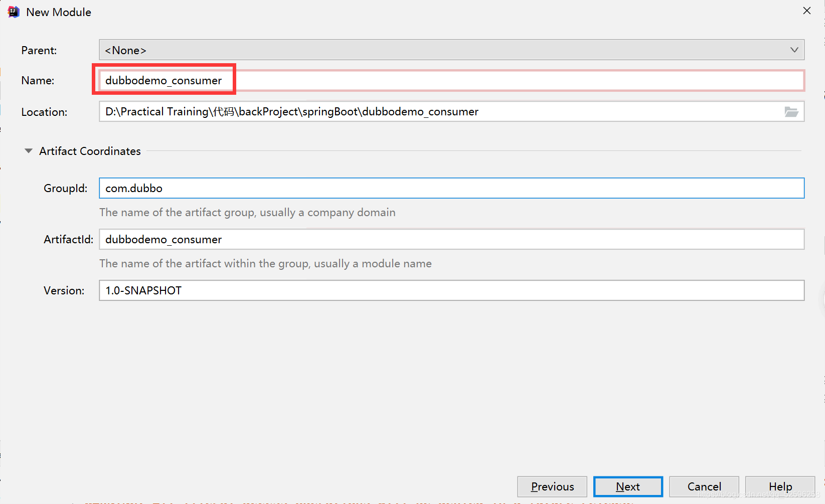This screenshot has height=504, width=825.
Task: Open Help for the New Module wizard
Action: point(780,486)
